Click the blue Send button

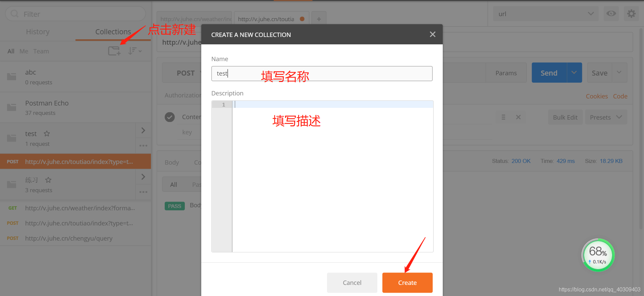click(549, 73)
